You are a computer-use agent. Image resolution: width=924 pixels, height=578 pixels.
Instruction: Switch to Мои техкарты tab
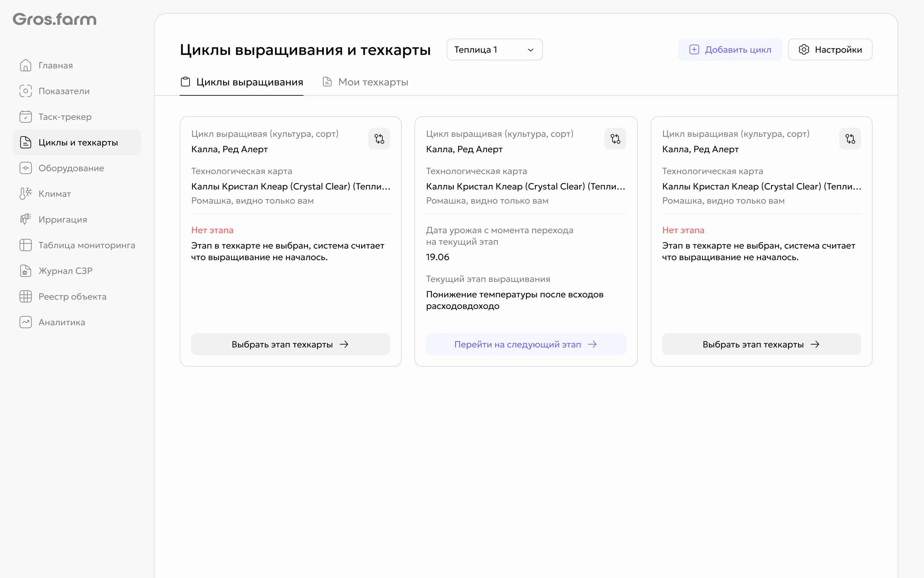pyautogui.click(x=365, y=82)
